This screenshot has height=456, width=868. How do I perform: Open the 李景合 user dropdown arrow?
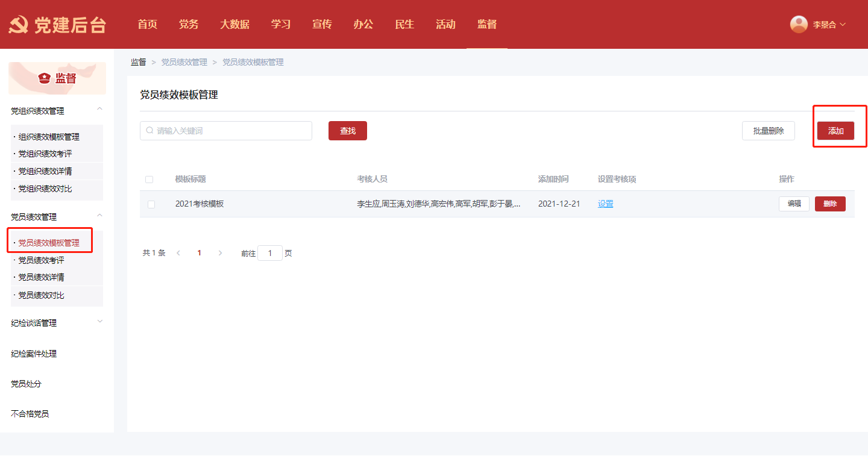pyautogui.click(x=843, y=25)
